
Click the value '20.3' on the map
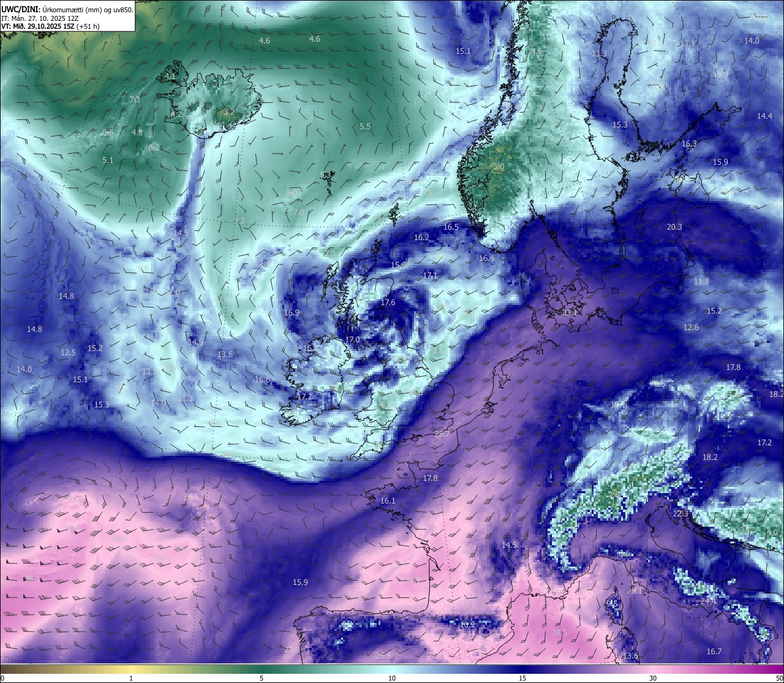pos(674,227)
